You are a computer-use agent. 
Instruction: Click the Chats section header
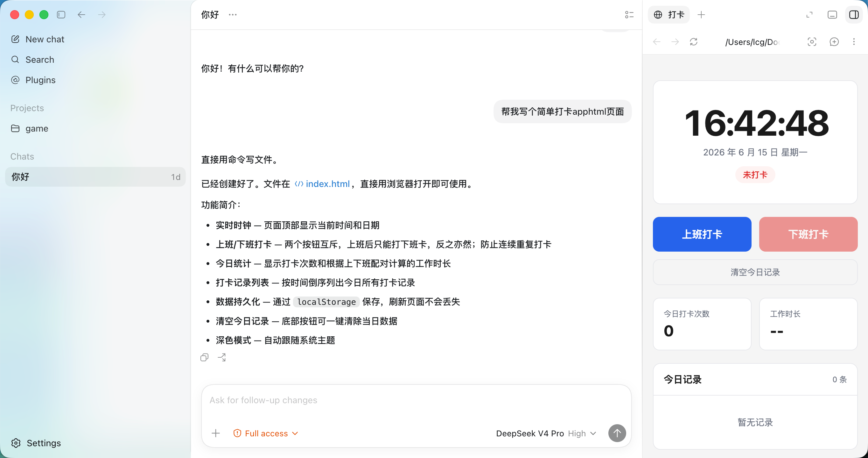22,156
